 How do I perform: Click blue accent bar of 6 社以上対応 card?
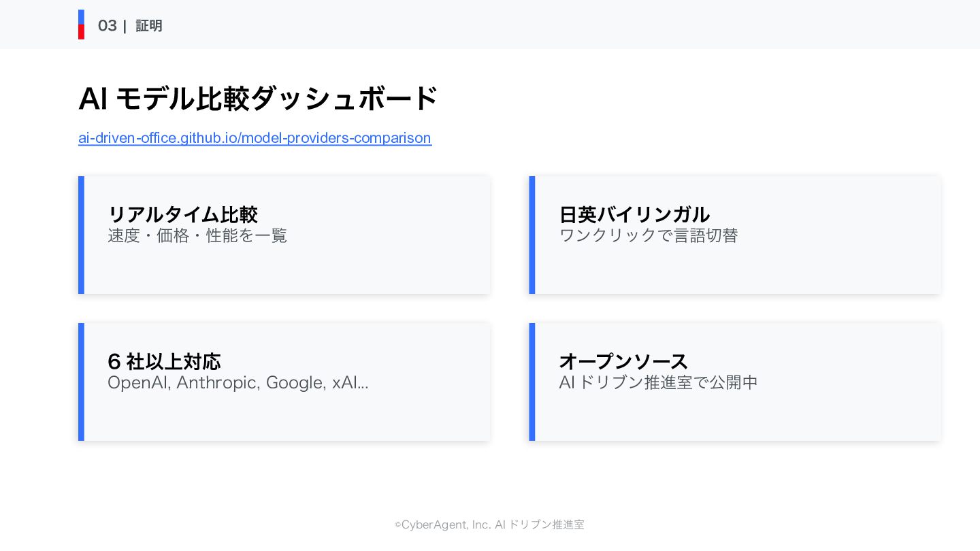click(81, 382)
